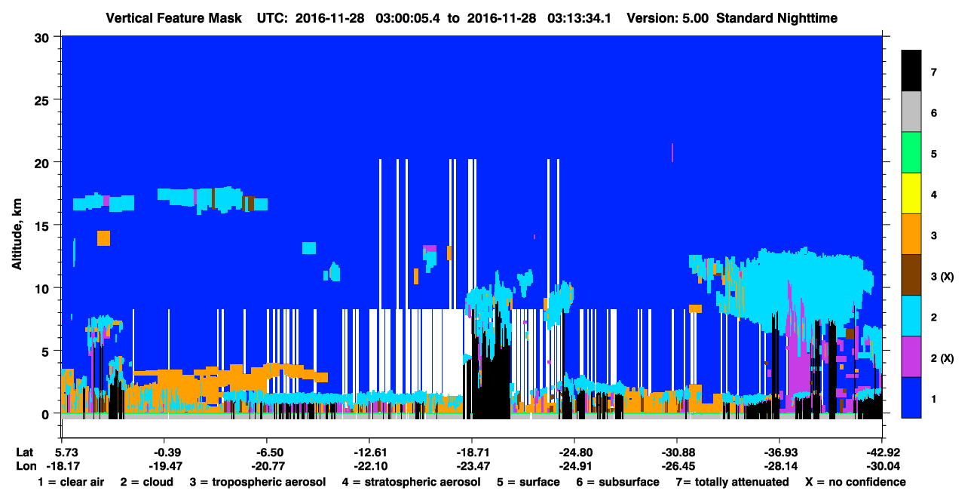Click the brown legend swatch labeled 3 (X)
The height and width of the screenshot is (503, 980).
pyautogui.click(x=911, y=275)
